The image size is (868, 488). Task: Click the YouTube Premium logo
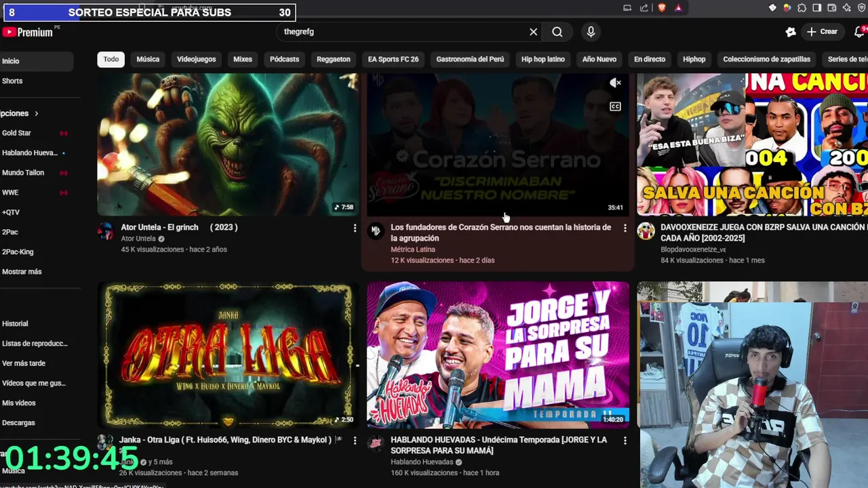[28, 32]
